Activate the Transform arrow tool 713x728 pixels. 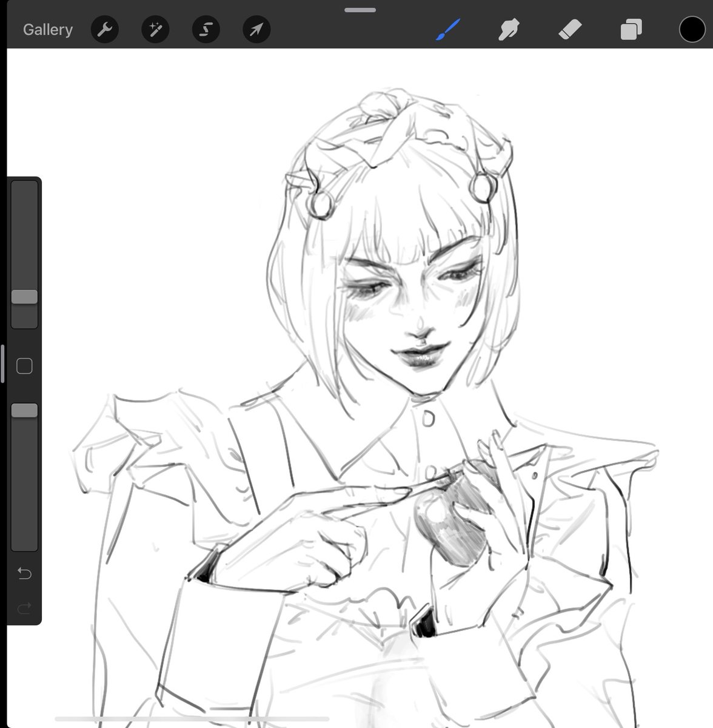tap(256, 29)
